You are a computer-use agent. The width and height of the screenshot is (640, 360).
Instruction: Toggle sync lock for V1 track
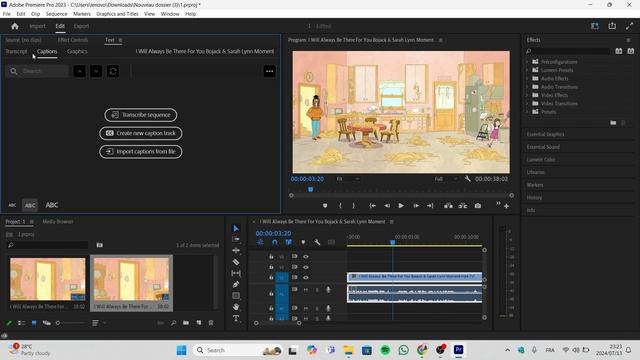coord(294,277)
